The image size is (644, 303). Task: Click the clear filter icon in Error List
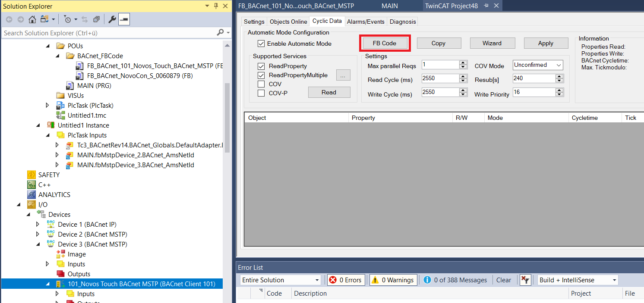click(525, 280)
